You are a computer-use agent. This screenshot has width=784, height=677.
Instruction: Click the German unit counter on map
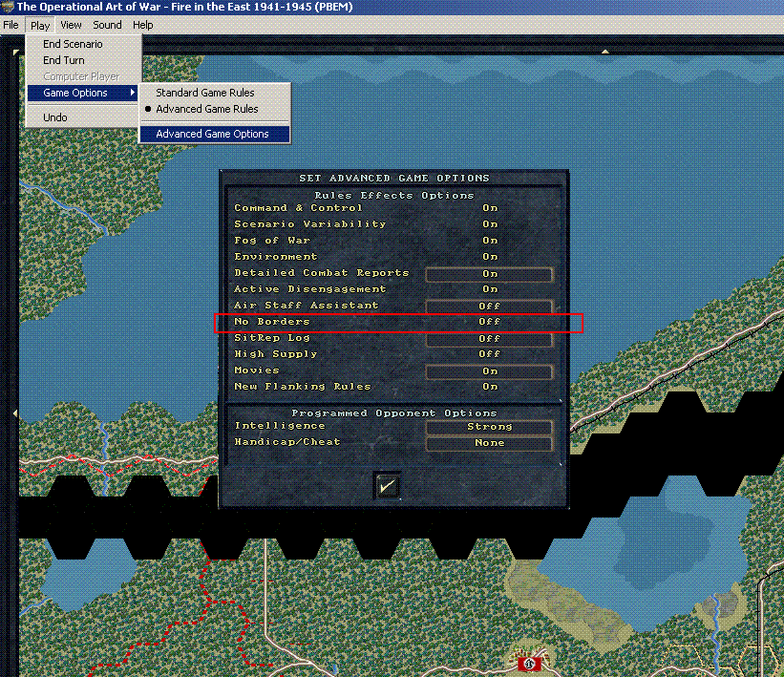coord(529,664)
